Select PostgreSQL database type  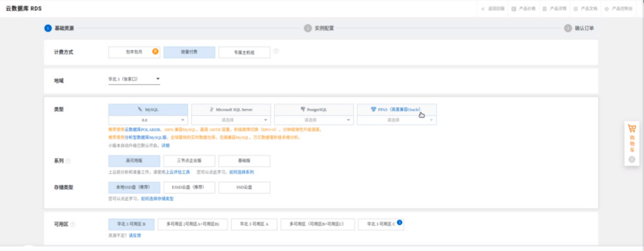tap(314, 109)
